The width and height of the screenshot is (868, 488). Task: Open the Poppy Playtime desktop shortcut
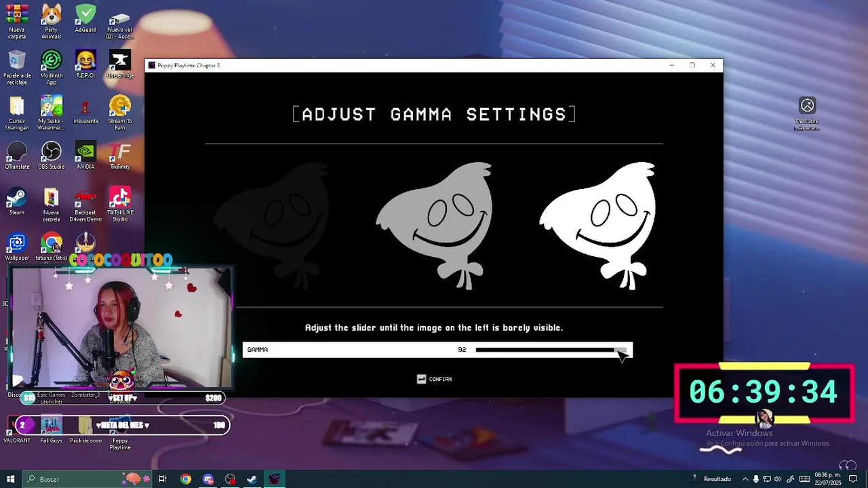(120, 434)
